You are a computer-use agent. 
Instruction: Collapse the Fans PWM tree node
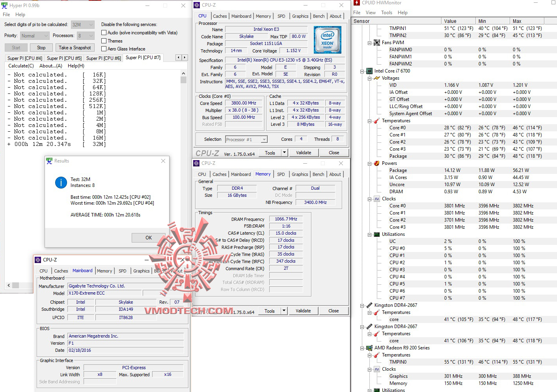(369, 43)
